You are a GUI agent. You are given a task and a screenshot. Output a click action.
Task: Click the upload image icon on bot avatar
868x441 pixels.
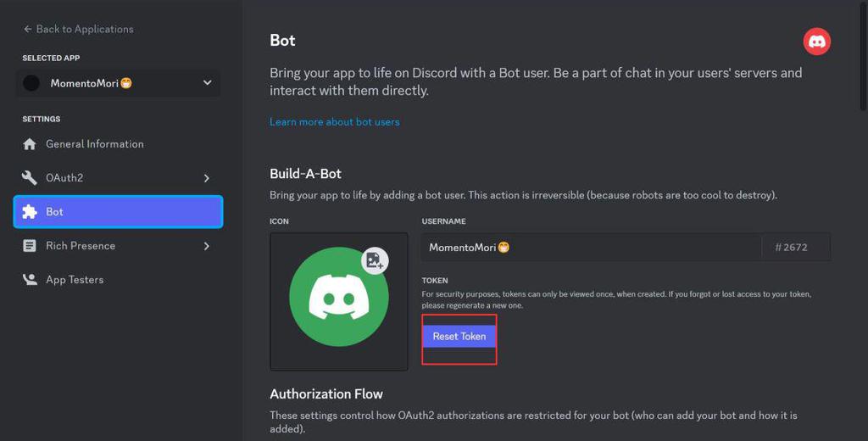click(x=375, y=260)
